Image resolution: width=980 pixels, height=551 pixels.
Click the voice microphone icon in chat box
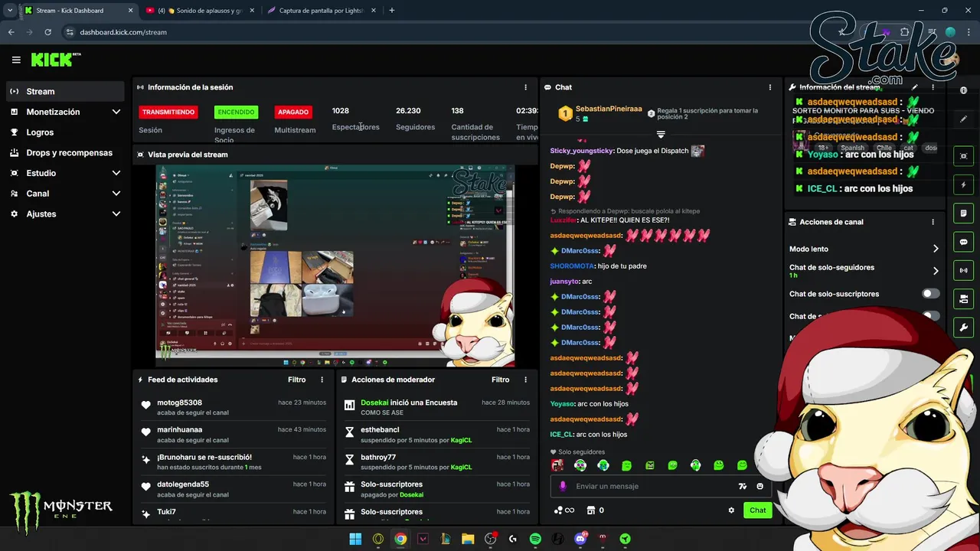click(563, 486)
